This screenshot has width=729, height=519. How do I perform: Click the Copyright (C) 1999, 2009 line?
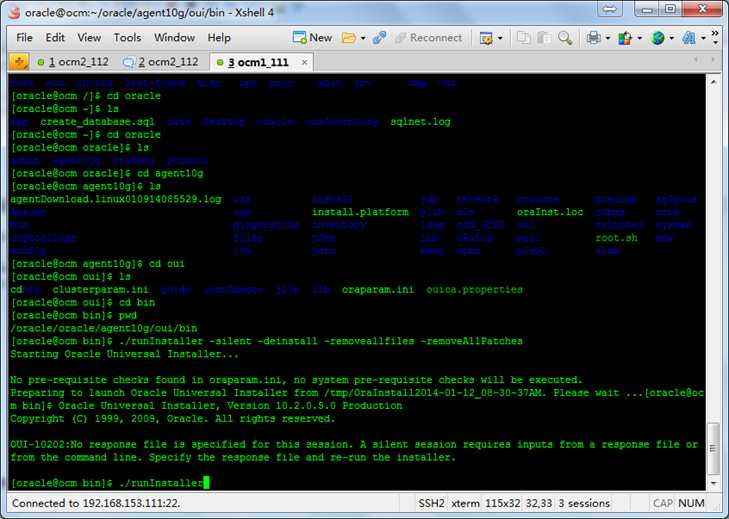click(172, 419)
